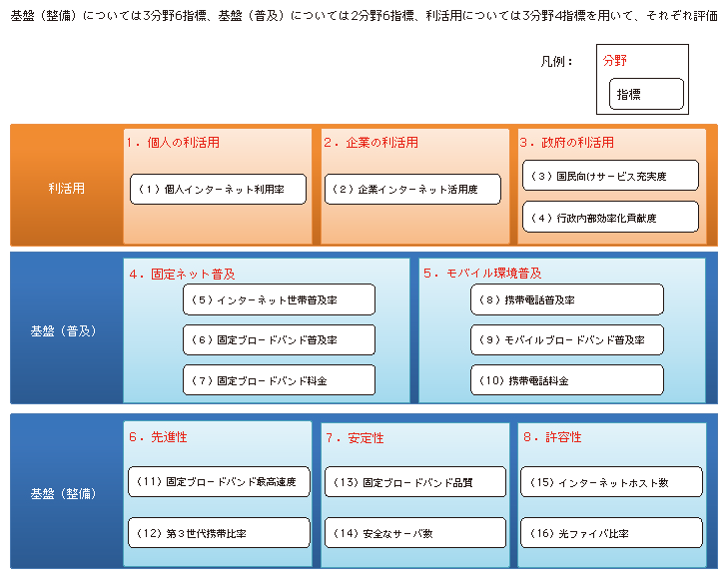Select the (8) 携帯電話普及率 indicator
This screenshot has width=728, height=579.
click(567, 299)
